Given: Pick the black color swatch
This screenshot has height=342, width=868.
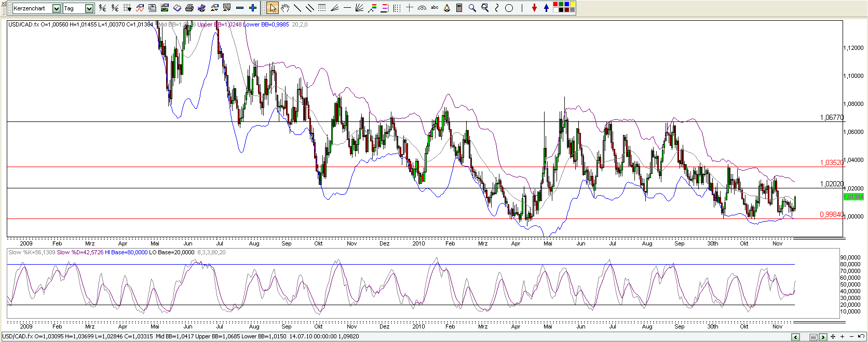Looking at the screenshot, I should (x=561, y=10).
